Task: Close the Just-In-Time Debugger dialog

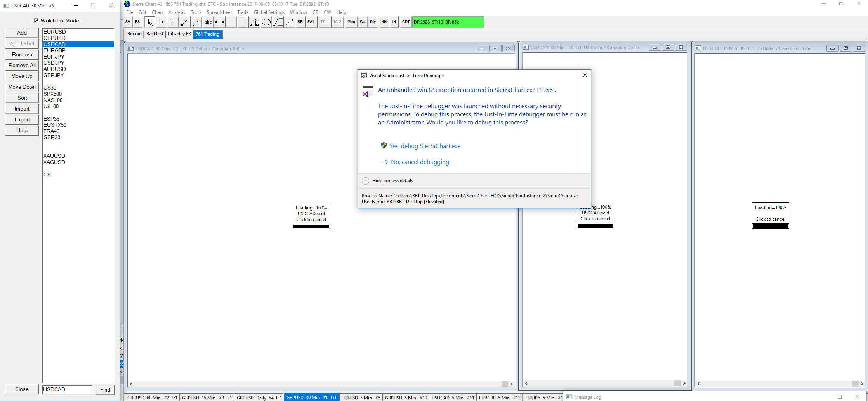Action: click(x=585, y=75)
